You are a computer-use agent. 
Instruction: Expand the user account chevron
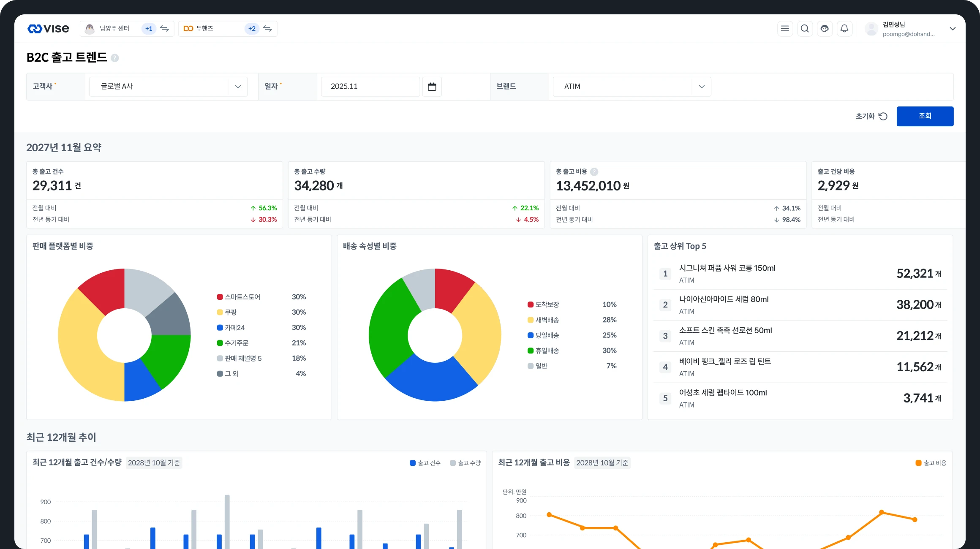pyautogui.click(x=953, y=29)
